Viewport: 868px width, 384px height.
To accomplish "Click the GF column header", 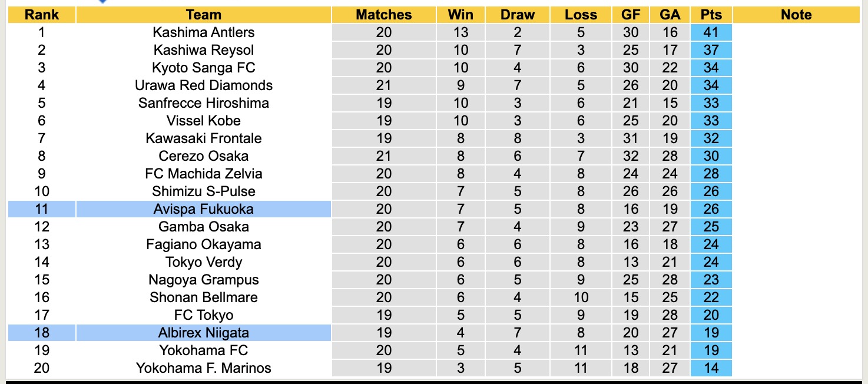I will 631,15.
